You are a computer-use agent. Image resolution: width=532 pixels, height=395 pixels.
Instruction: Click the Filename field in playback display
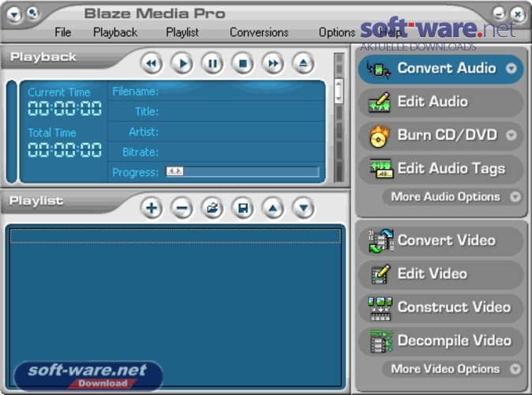coord(216,91)
